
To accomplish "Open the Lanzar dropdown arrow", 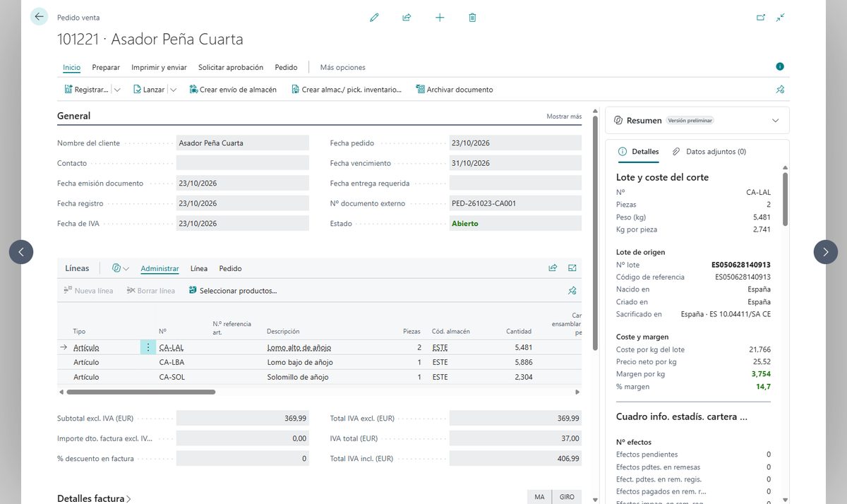I will 173,90.
